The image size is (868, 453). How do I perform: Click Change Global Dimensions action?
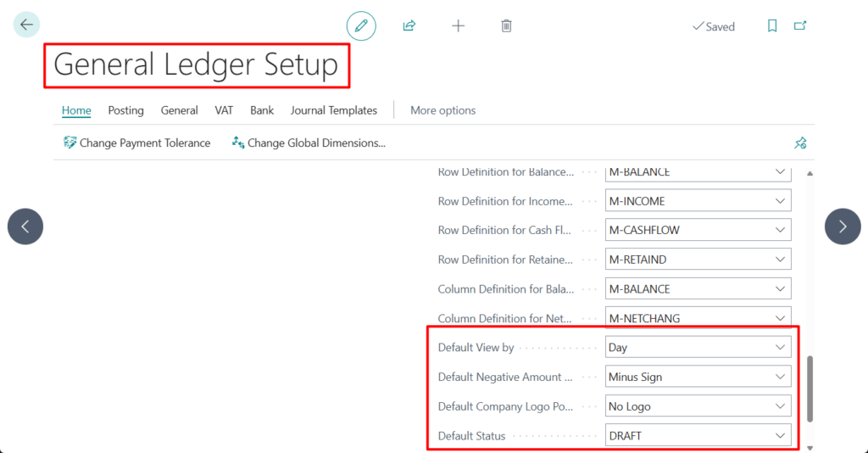pyautogui.click(x=309, y=143)
